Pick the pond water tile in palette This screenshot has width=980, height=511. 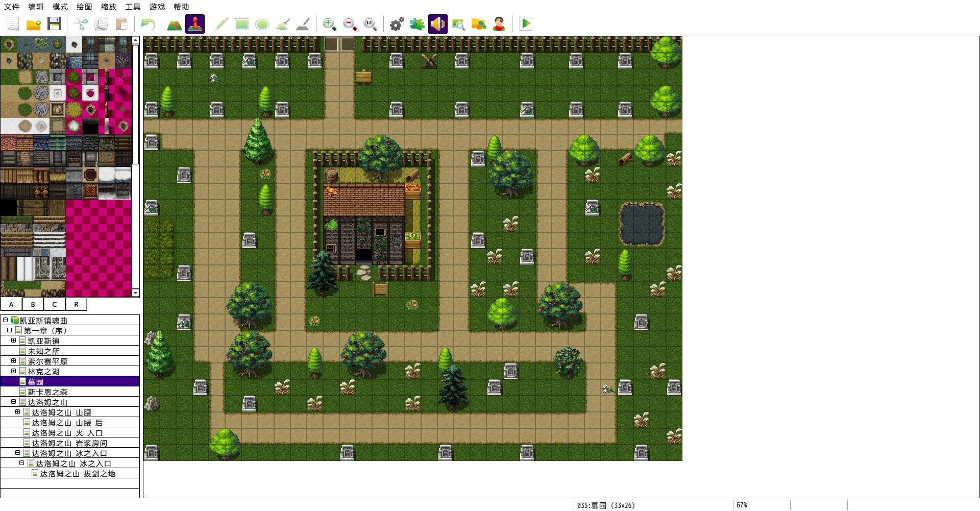click(9, 44)
